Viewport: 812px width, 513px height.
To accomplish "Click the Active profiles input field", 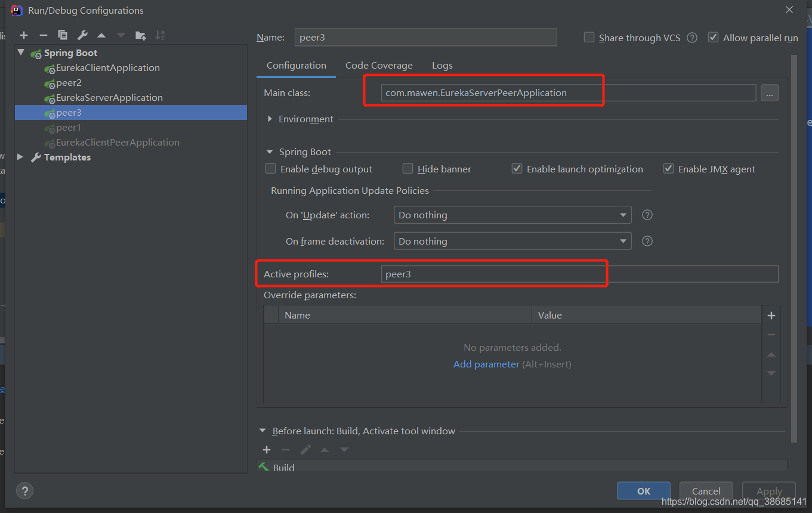I will (x=579, y=274).
